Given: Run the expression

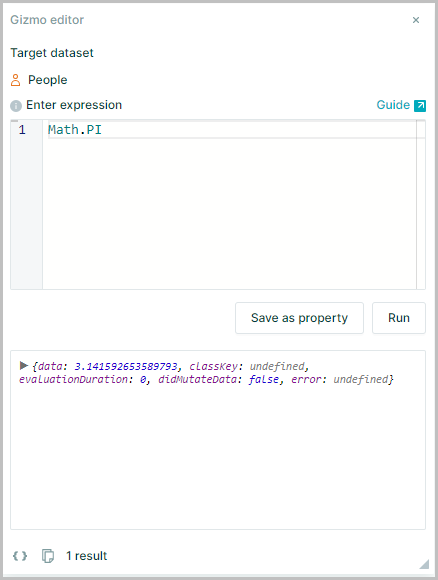Looking at the screenshot, I should [399, 318].
